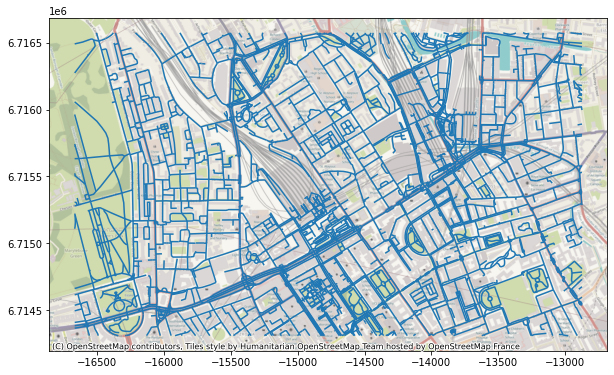Click the 6.7145 y-axis tick label

click(x=25, y=311)
